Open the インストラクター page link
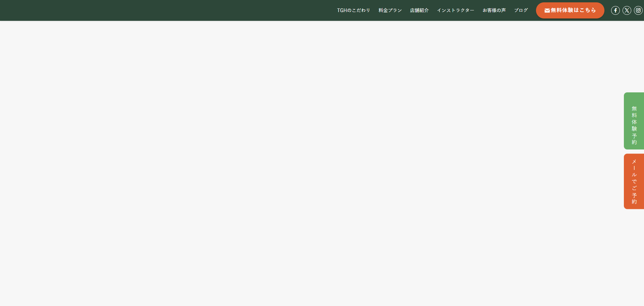The height and width of the screenshot is (306, 644). click(x=455, y=10)
